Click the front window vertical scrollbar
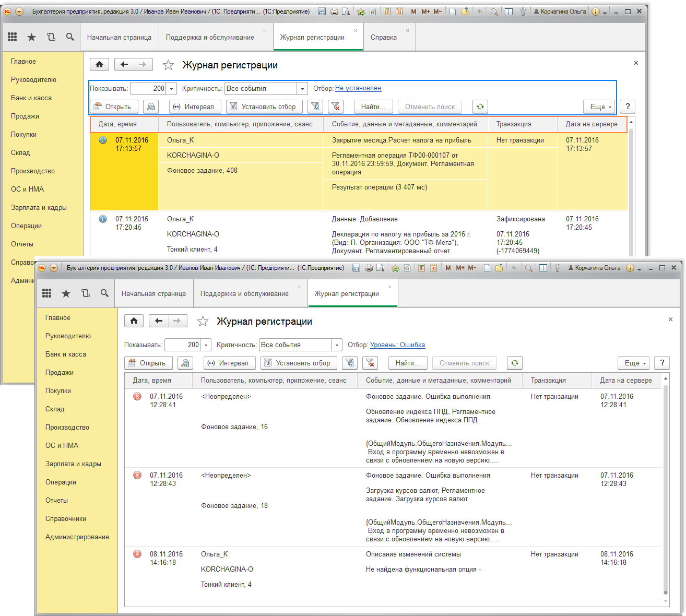The image size is (686, 616). pyautogui.click(x=665, y=489)
